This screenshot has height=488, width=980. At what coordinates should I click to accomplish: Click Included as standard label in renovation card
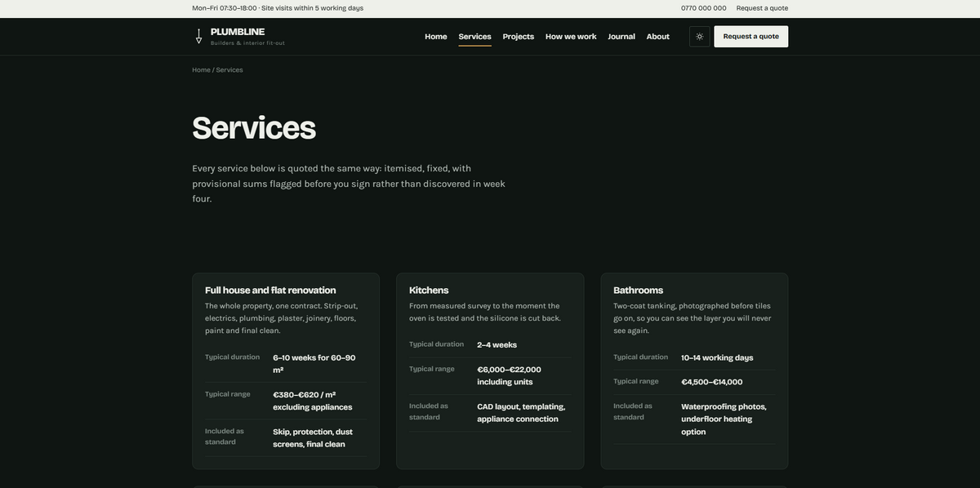pyautogui.click(x=225, y=437)
